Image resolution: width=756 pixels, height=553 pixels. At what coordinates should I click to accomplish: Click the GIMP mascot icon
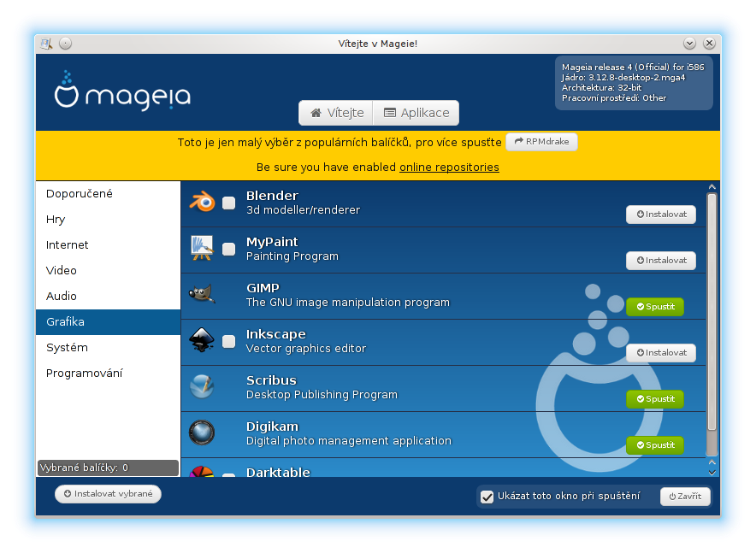202,295
